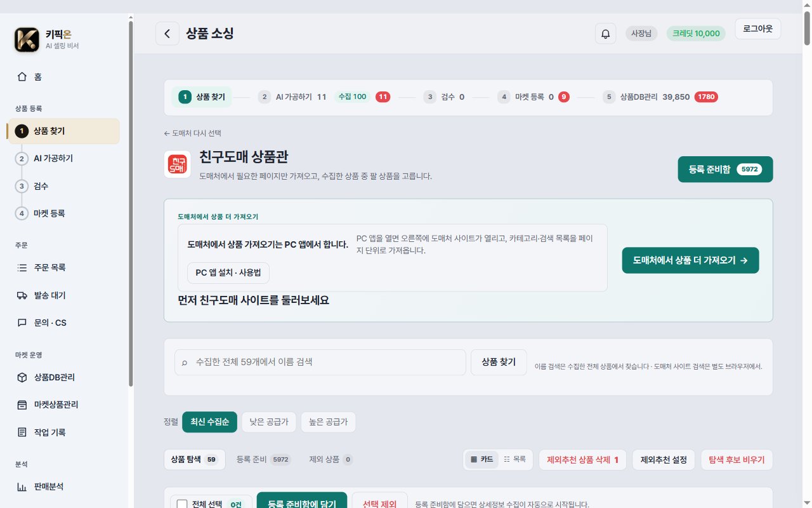
Task: Switch to 카드 view
Action: click(481, 459)
